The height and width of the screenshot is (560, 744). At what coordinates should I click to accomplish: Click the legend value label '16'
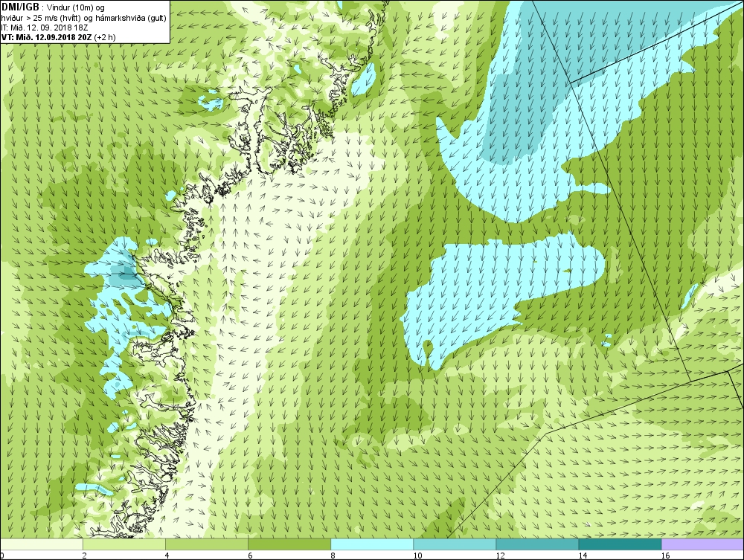[x=665, y=556]
